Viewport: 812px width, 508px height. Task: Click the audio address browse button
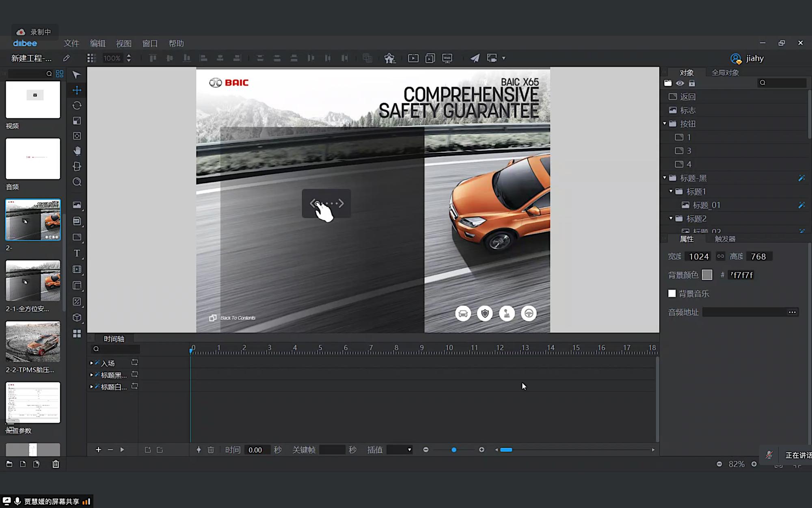click(x=792, y=312)
